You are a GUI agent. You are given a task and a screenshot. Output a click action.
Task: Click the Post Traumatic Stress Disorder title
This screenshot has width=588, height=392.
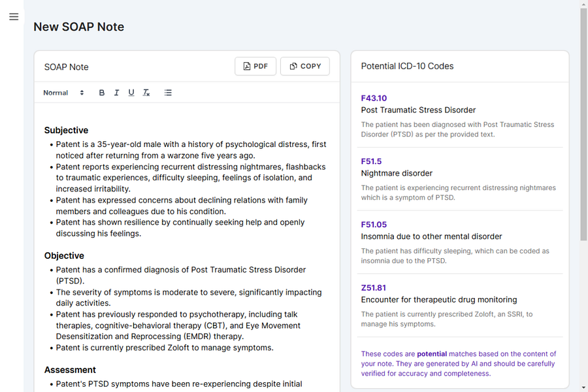click(x=418, y=110)
